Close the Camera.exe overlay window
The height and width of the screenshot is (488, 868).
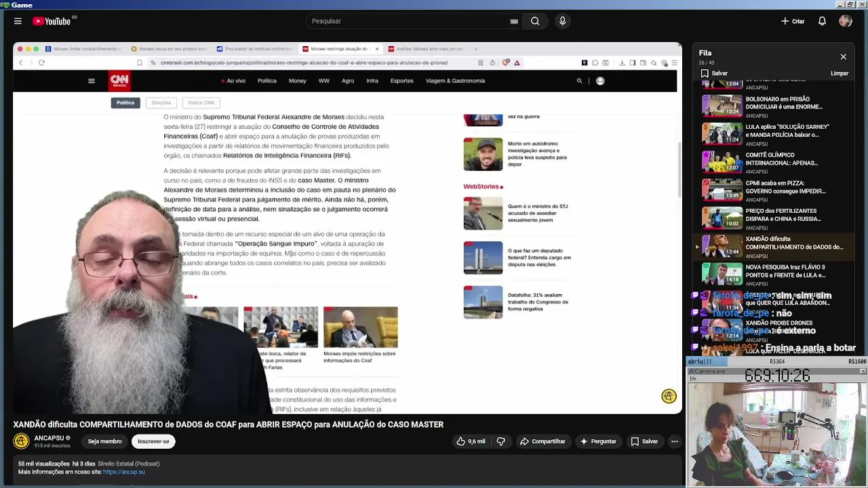(863, 371)
